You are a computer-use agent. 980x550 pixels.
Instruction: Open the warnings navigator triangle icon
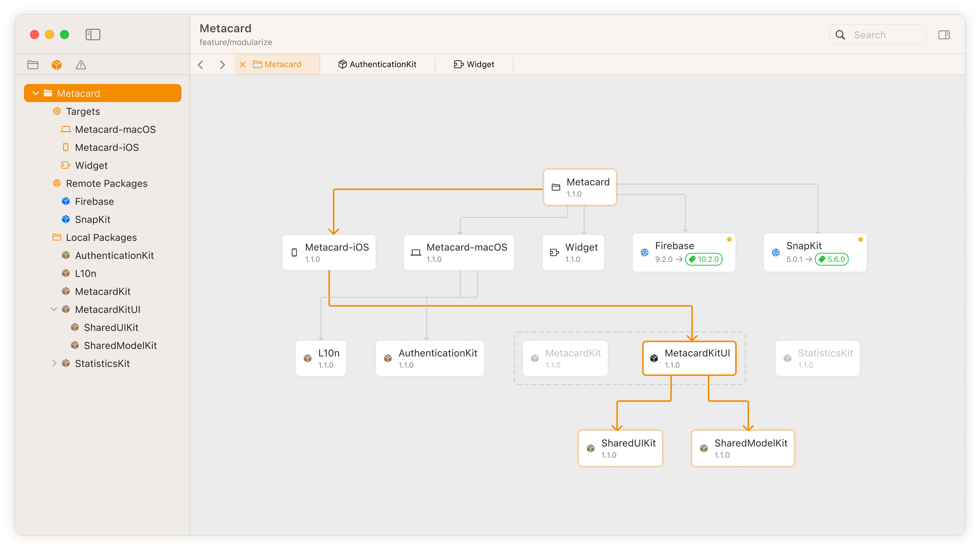pos(81,65)
